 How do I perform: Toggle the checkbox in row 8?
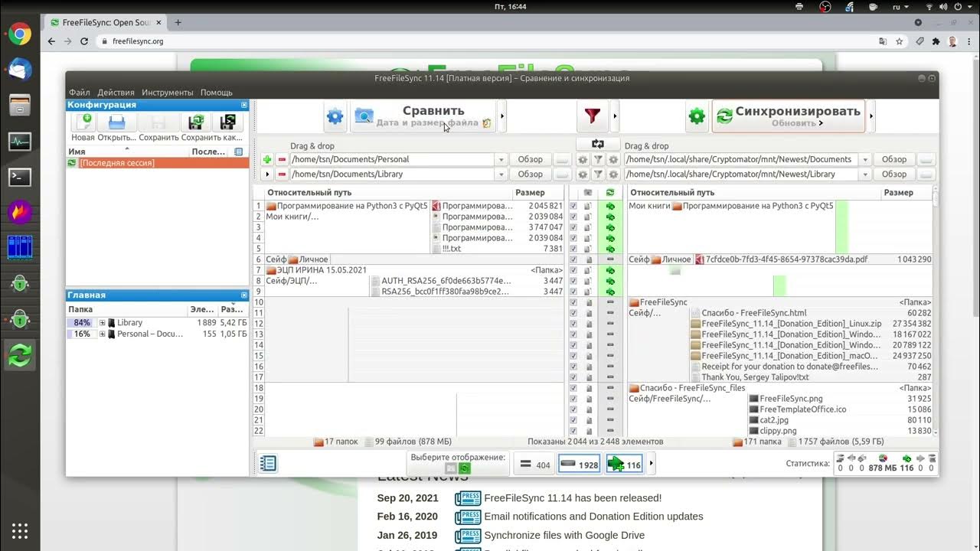(x=573, y=281)
